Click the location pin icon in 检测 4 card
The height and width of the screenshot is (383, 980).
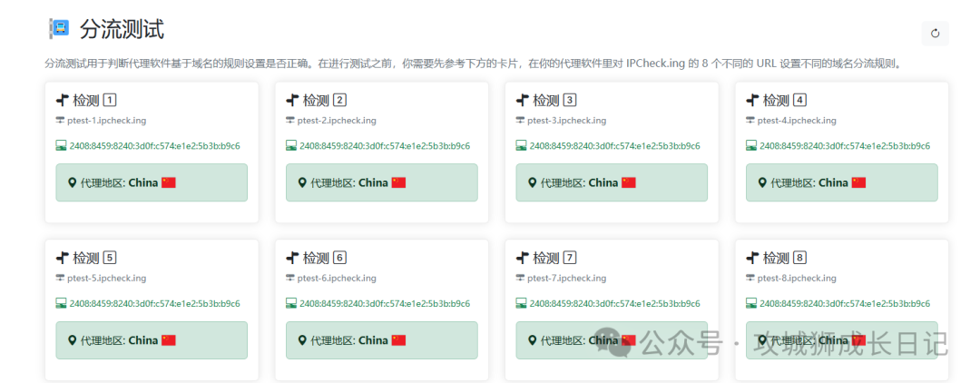(x=762, y=182)
